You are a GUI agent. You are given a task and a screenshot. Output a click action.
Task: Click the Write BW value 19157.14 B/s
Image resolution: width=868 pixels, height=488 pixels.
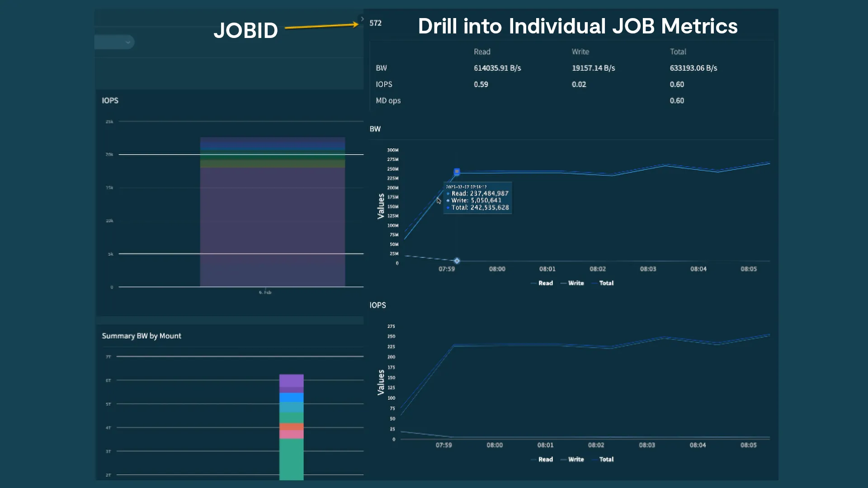[593, 68]
